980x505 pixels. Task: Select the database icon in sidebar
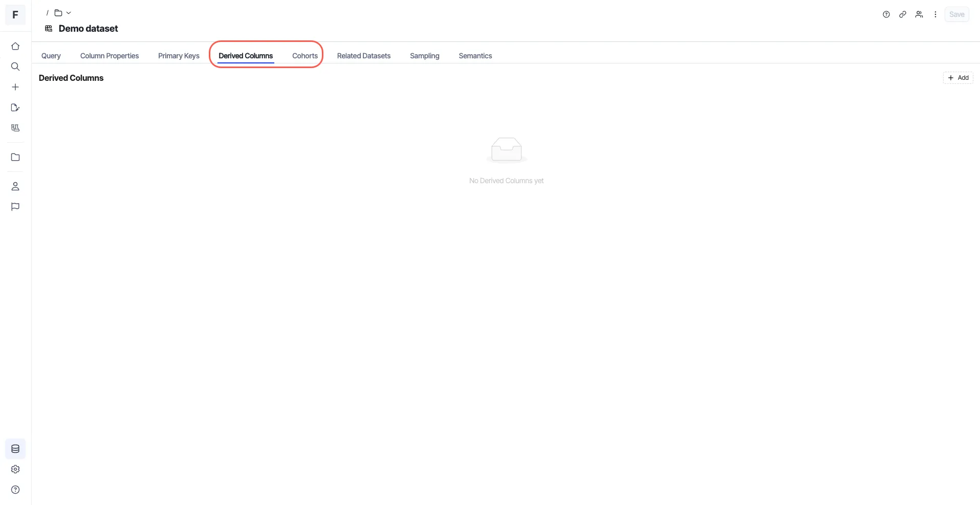[x=15, y=449]
